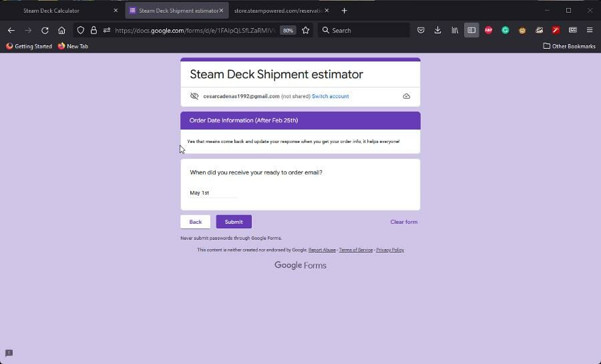This screenshot has width=601, height=364.
Task: Toggle the sidebar view icon
Action: pos(471,30)
